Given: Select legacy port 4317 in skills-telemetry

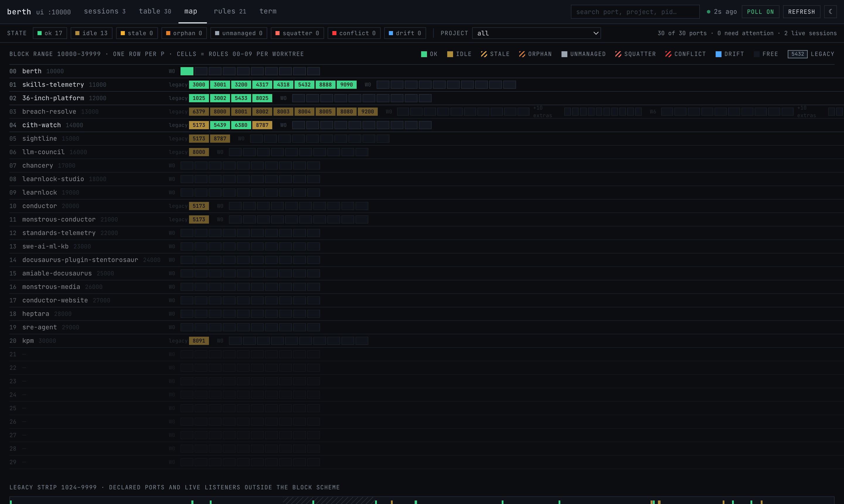Looking at the screenshot, I should tap(262, 85).
